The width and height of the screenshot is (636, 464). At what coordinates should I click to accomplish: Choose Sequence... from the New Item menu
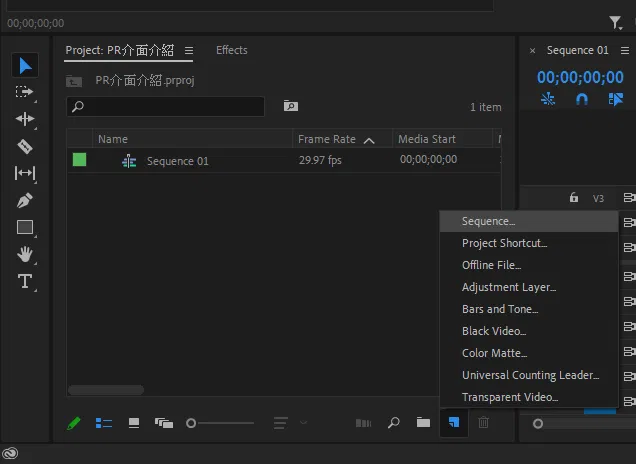coord(529,221)
